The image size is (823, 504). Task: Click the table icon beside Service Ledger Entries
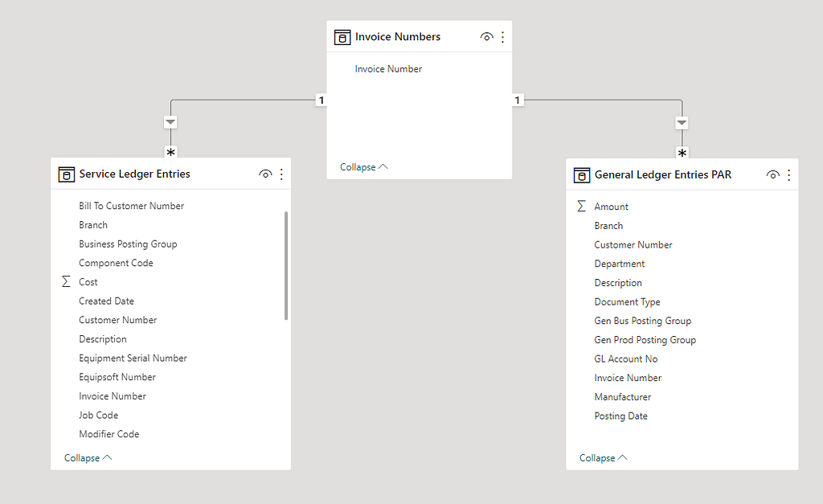(x=67, y=174)
